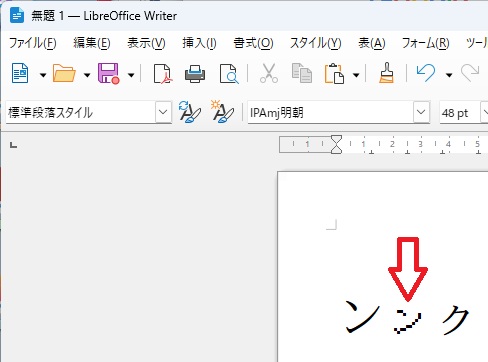Click font size field showing 48 pt
The height and width of the screenshot is (362, 488).
coord(460,113)
